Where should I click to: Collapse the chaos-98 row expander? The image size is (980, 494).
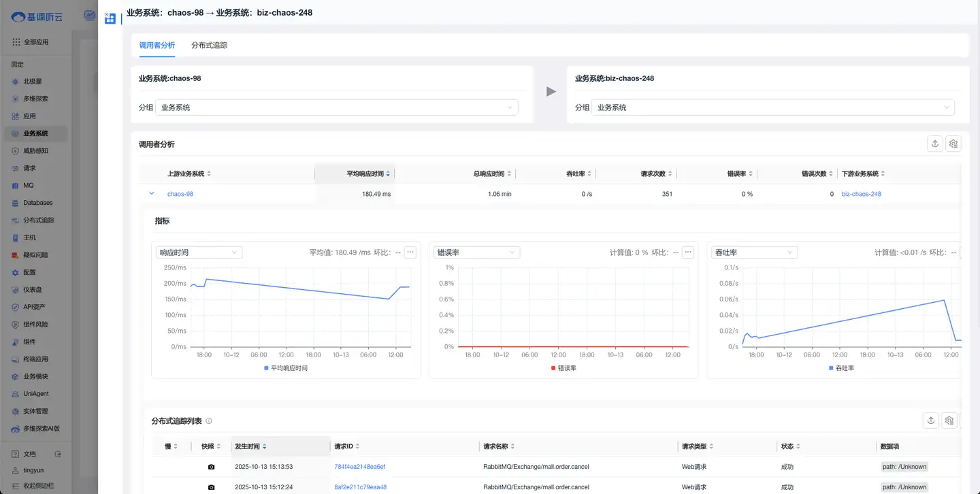point(152,194)
